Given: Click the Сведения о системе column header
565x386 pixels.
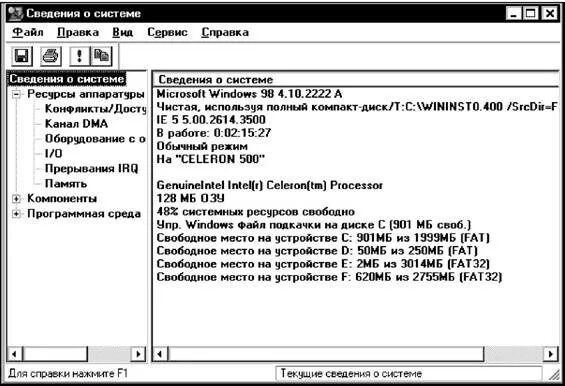Looking at the screenshot, I should pyautogui.click(x=356, y=80).
